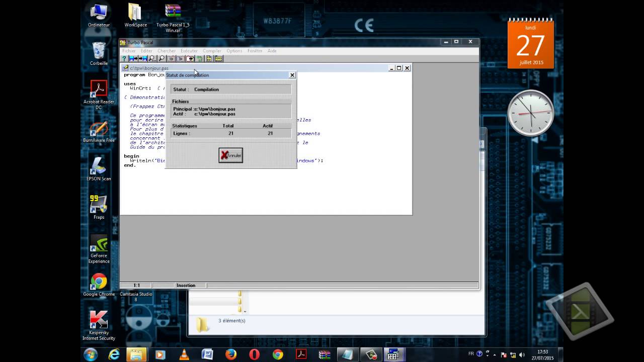Open the Compiler menu

(212, 51)
